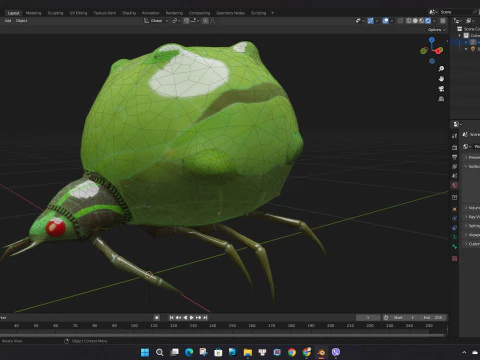Jump to timeline end frame
The height and width of the screenshot is (360, 480).
(x=205, y=318)
